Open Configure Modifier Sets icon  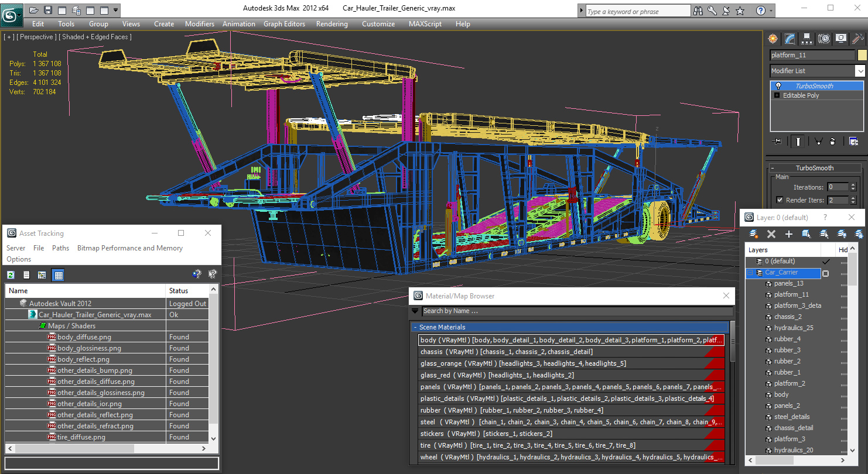pyautogui.click(x=853, y=141)
